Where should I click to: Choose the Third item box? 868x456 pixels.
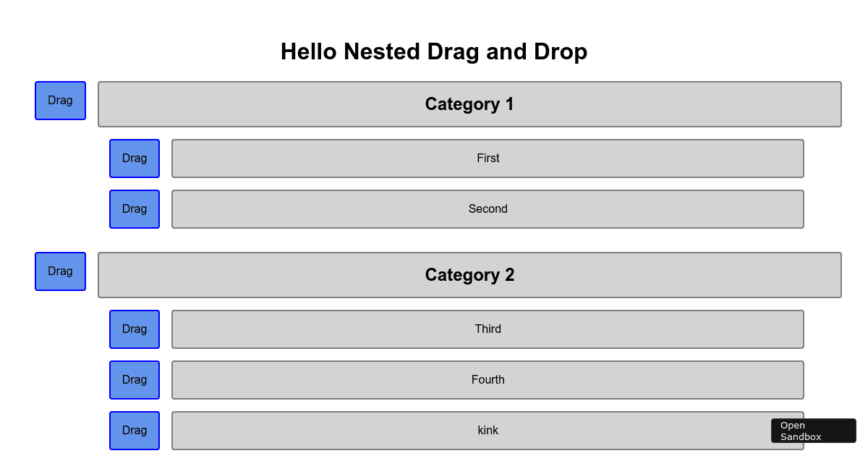[x=488, y=329]
